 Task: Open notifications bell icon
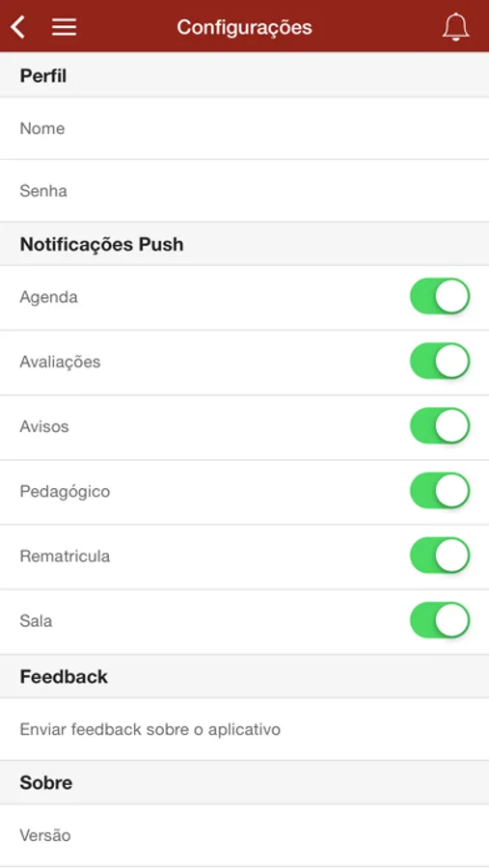click(456, 27)
